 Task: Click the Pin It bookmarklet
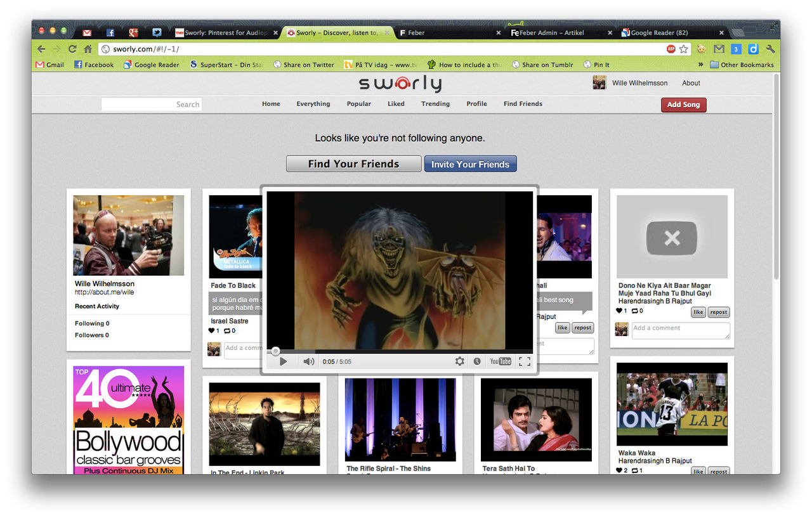pos(597,65)
